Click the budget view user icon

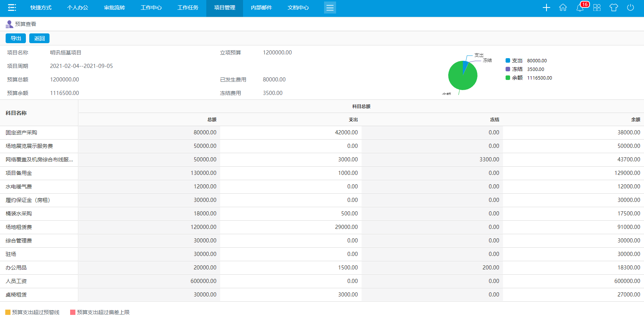pos(9,24)
